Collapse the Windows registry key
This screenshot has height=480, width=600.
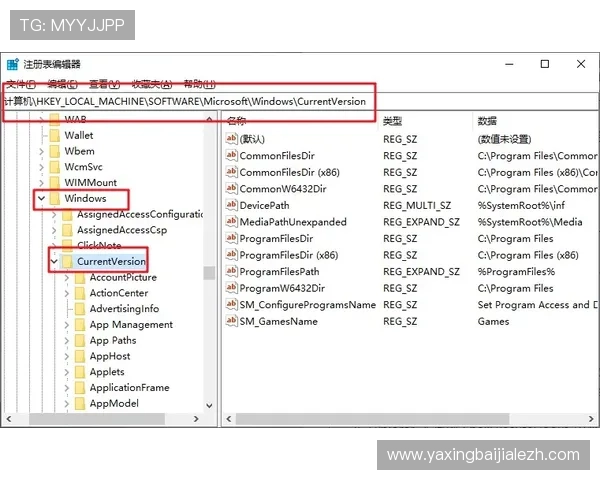[41, 198]
